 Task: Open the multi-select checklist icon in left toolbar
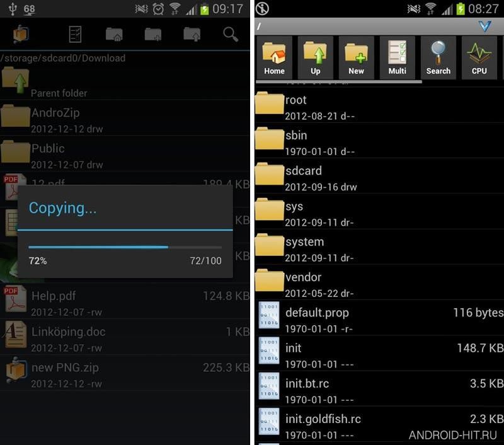click(x=75, y=34)
